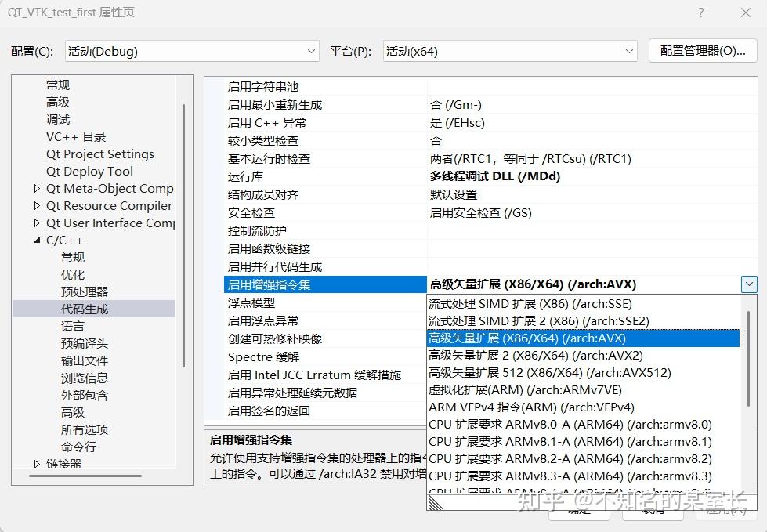767x532 pixels.
Task: Click the 两者(/RTC1 runtime check value
Action: [530, 159]
